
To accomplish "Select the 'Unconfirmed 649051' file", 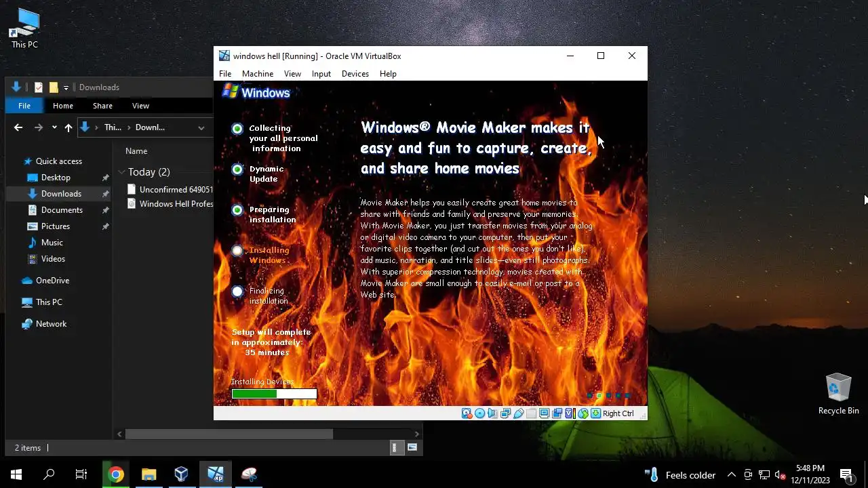I will 170,190.
